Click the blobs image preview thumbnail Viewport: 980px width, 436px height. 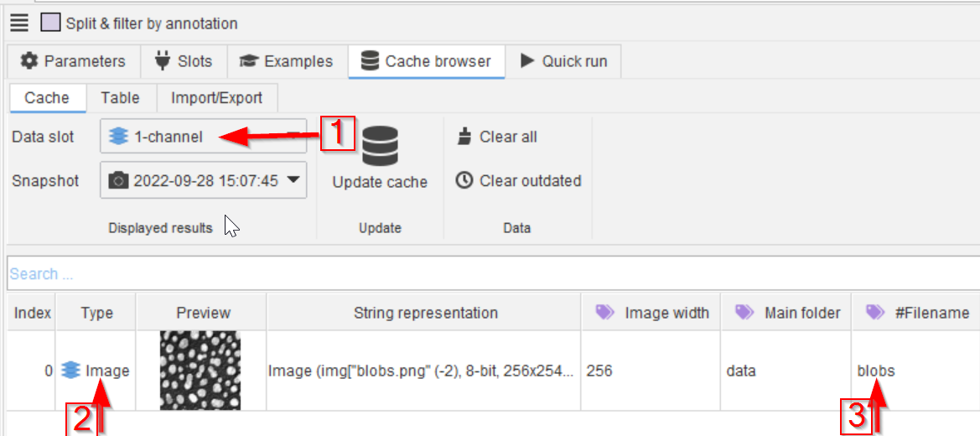(200, 370)
